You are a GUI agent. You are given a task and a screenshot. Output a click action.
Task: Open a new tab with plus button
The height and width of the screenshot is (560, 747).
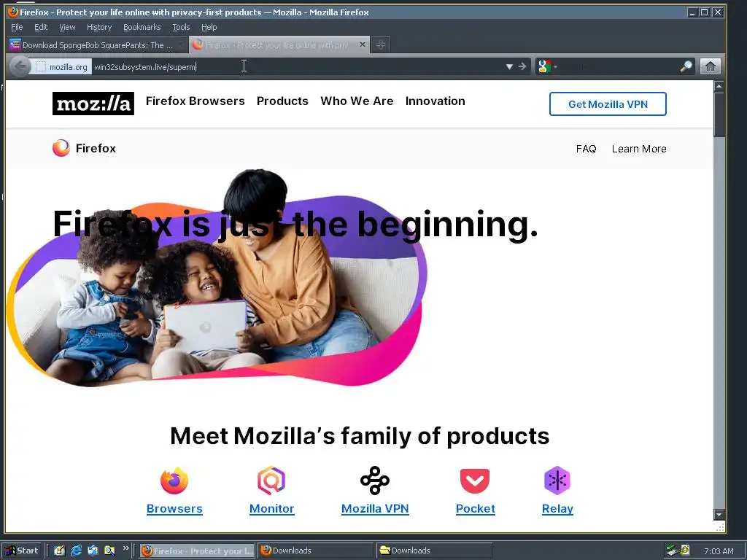380,44
